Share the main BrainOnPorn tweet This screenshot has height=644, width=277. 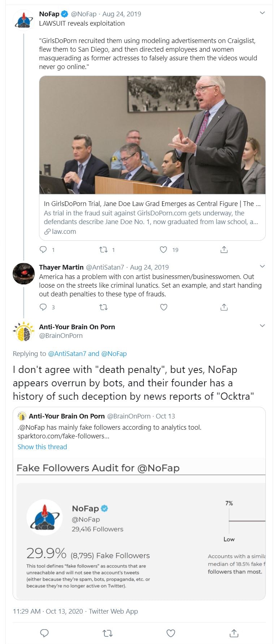pos(234,633)
